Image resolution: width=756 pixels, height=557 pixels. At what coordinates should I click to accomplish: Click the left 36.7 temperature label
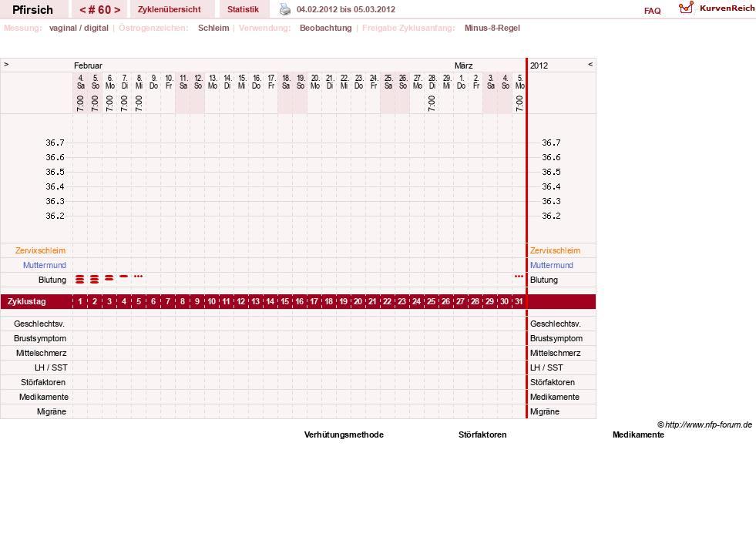(x=55, y=143)
